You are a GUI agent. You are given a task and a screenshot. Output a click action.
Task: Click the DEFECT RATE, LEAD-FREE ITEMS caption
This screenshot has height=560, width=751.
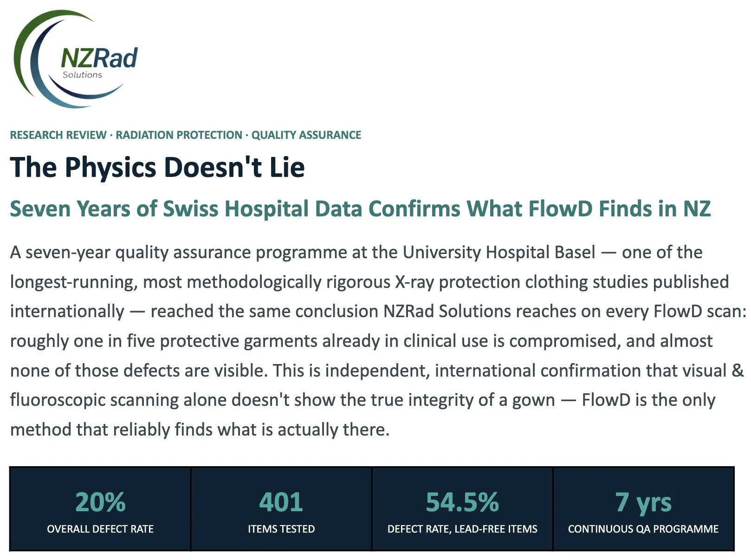[462, 529]
